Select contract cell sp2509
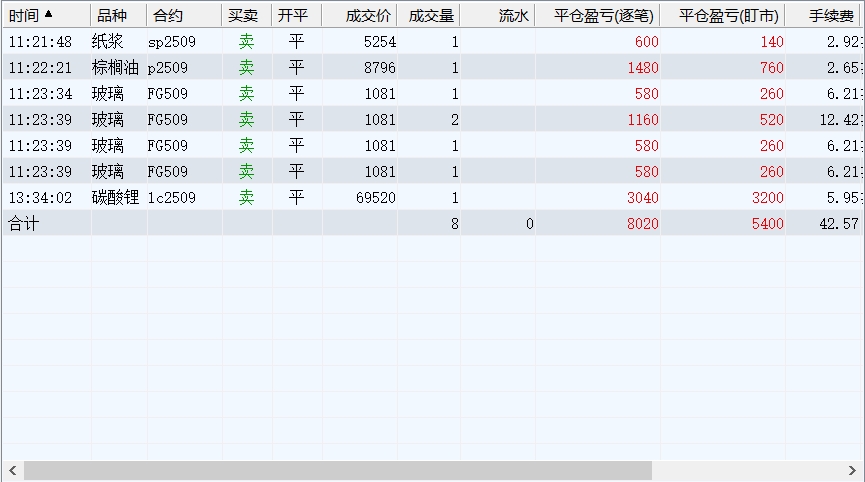Screen dimensions: 865x482 click(172, 42)
